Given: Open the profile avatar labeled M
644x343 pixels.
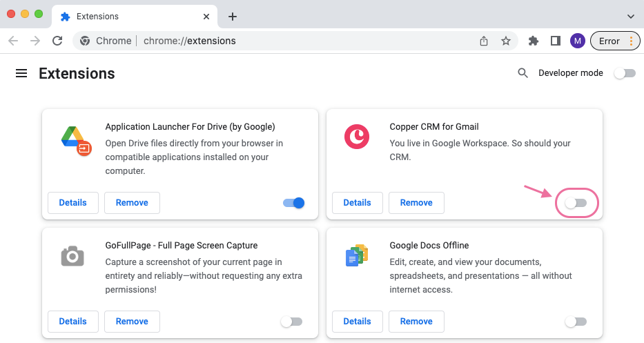Looking at the screenshot, I should click(x=578, y=41).
